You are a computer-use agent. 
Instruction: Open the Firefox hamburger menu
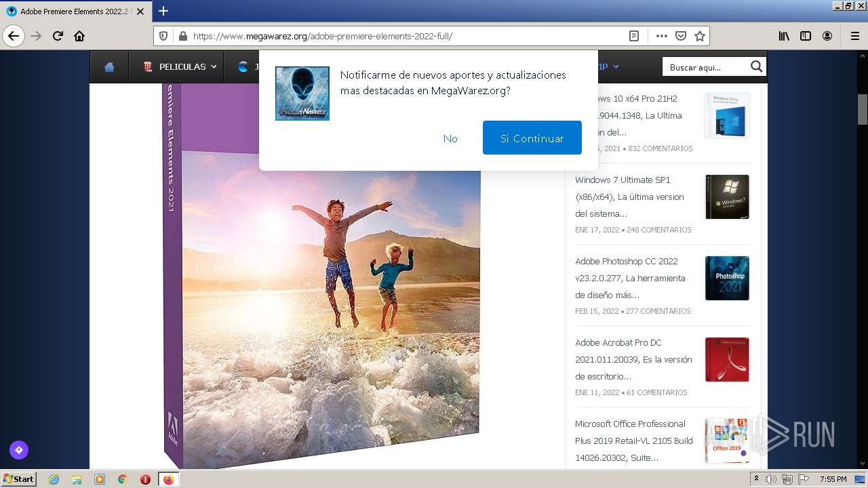point(854,36)
